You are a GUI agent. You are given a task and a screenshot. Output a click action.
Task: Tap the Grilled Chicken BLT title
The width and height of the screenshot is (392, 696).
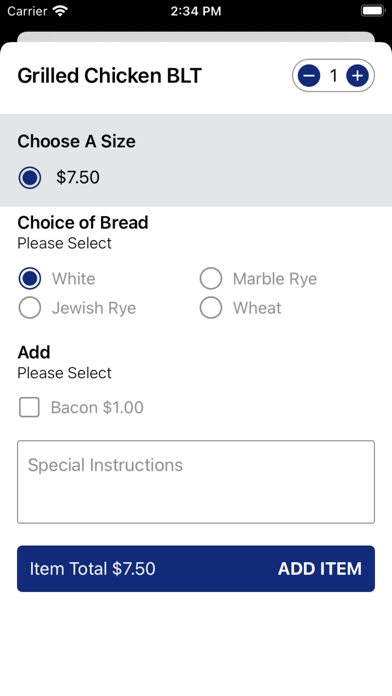tap(109, 75)
